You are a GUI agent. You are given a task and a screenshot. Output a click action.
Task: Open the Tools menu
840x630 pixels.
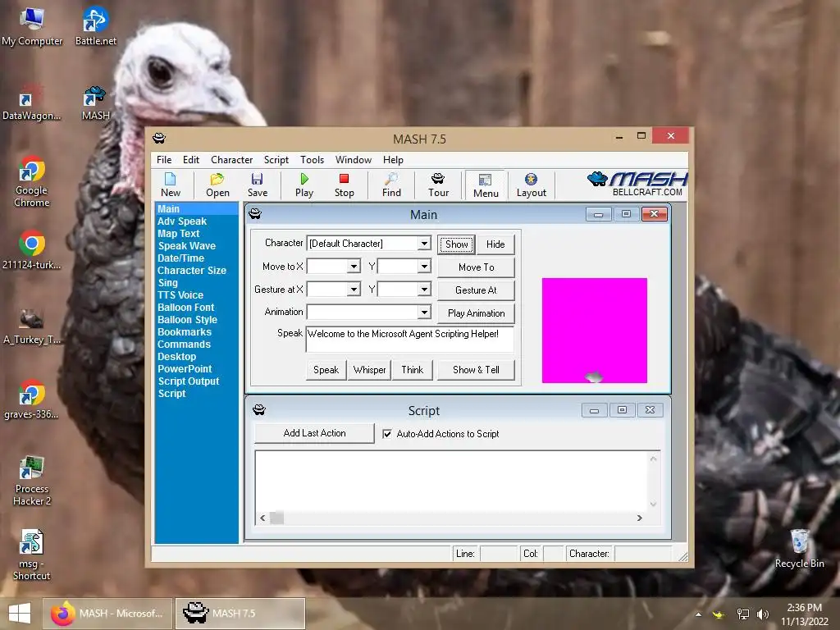coord(312,160)
